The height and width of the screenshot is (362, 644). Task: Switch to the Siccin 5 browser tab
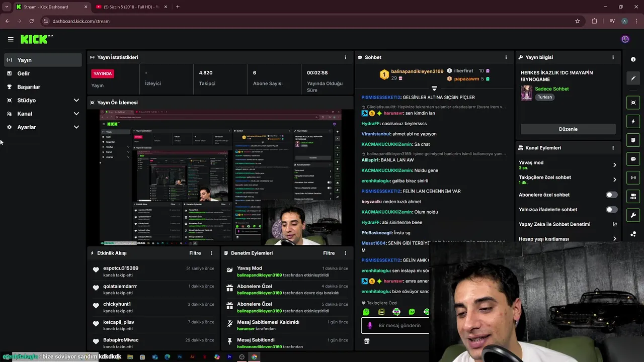[132, 7]
